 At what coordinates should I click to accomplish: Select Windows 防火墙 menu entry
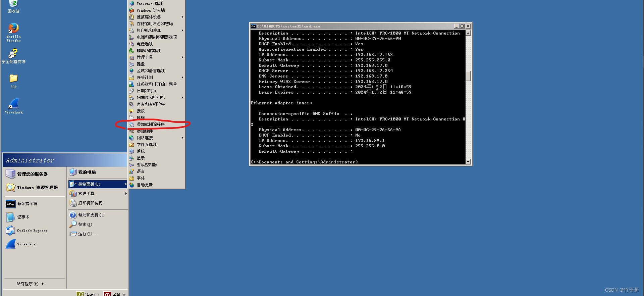coord(156,10)
